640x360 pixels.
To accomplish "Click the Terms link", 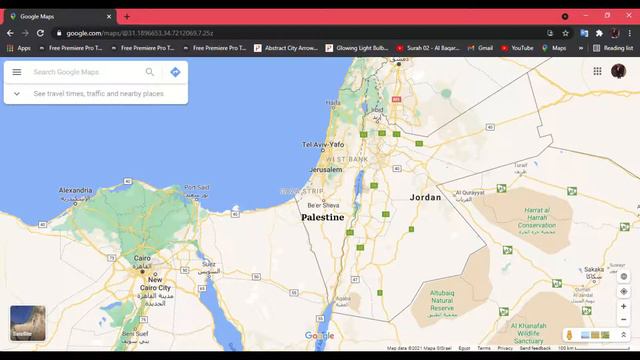I will tap(484, 348).
